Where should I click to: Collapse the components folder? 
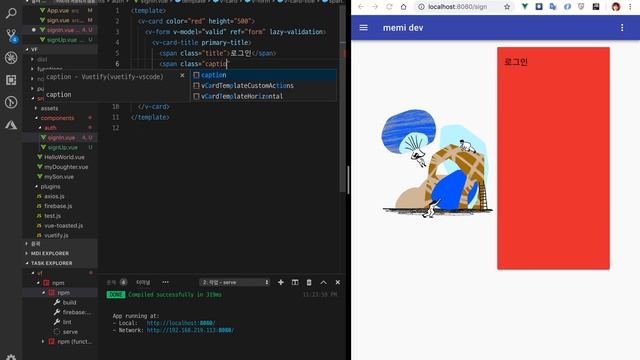pos(57,118)
